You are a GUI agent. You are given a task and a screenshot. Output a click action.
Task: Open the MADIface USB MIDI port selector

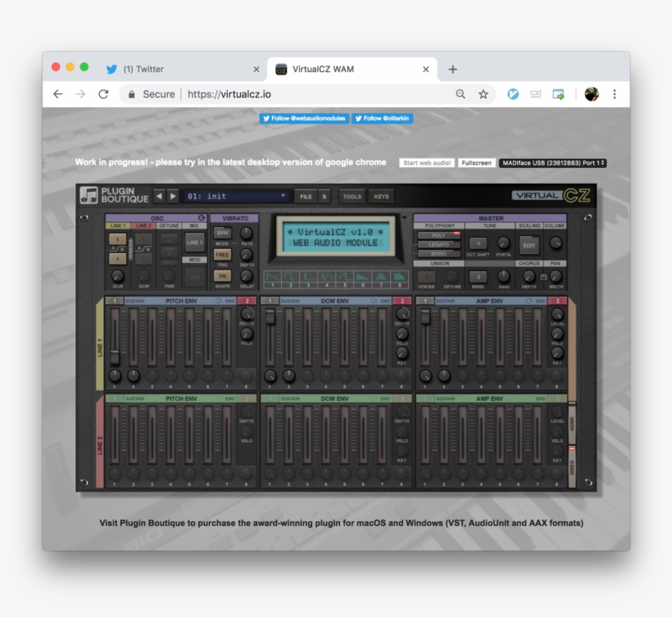tap(552, 163)
